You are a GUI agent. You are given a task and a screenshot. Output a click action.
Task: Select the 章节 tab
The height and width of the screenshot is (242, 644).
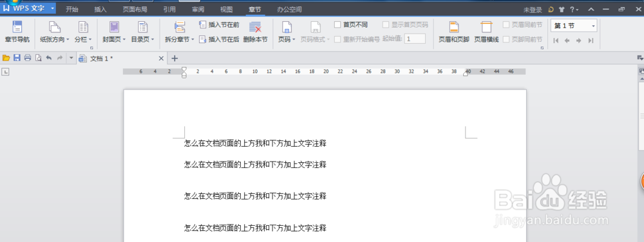coord(254,10)
